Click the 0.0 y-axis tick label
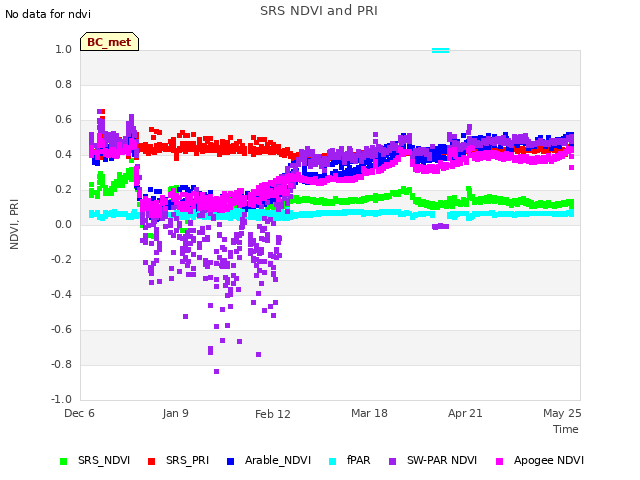 [63, 224]
